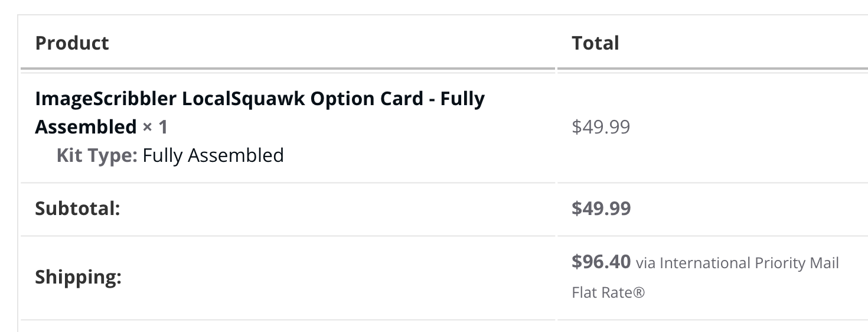The image size is (868, 332).
Task: Click the bold word Assembled before × 1
Action: click(86, 127)
